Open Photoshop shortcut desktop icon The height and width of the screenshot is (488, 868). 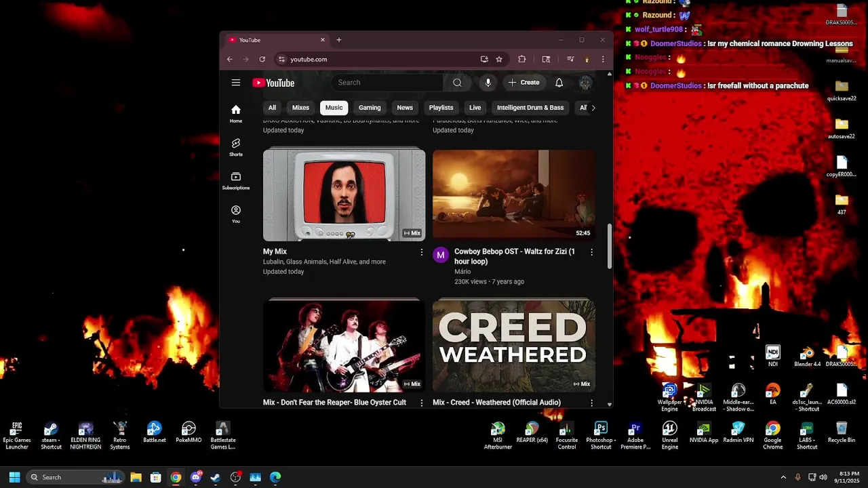click(601, 436)
